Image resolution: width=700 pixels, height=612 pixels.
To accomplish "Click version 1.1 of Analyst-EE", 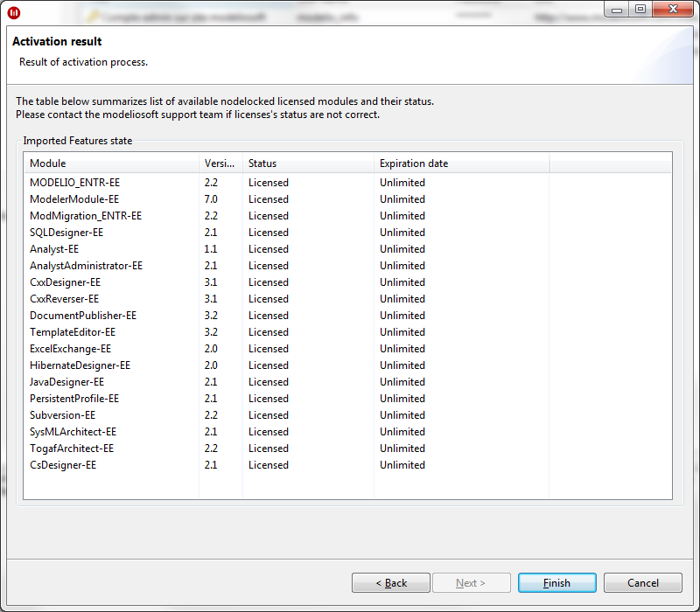I will (x=210, y=249).
